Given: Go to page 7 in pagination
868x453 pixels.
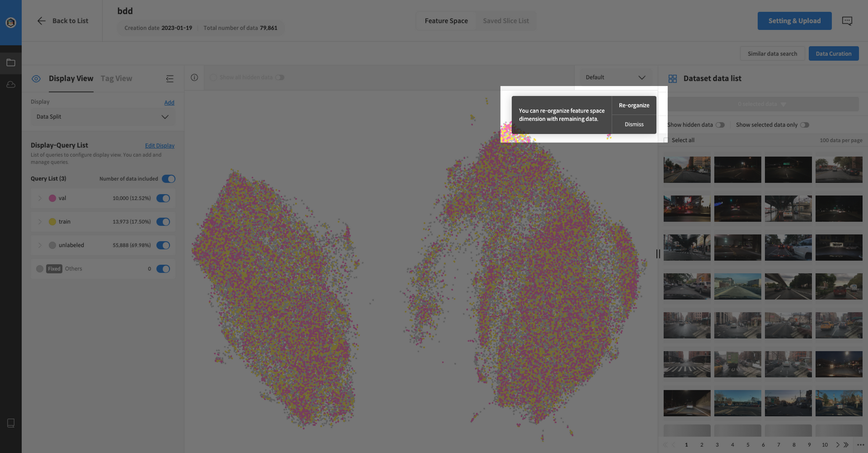Looking at the screenshot, I should pyautogui.click(x=779, y=445).
